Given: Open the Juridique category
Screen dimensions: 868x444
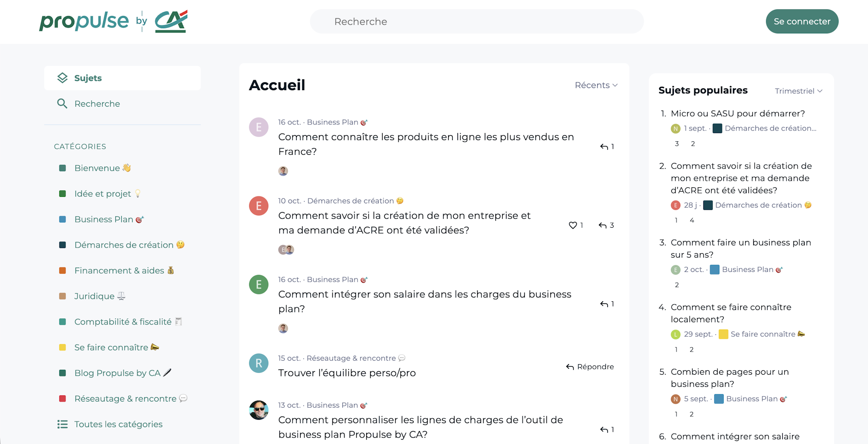Looking at the screenshot, I should [99, 296].
